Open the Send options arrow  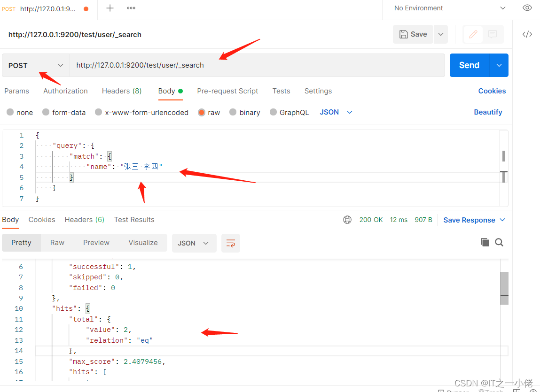click(499, 65)
